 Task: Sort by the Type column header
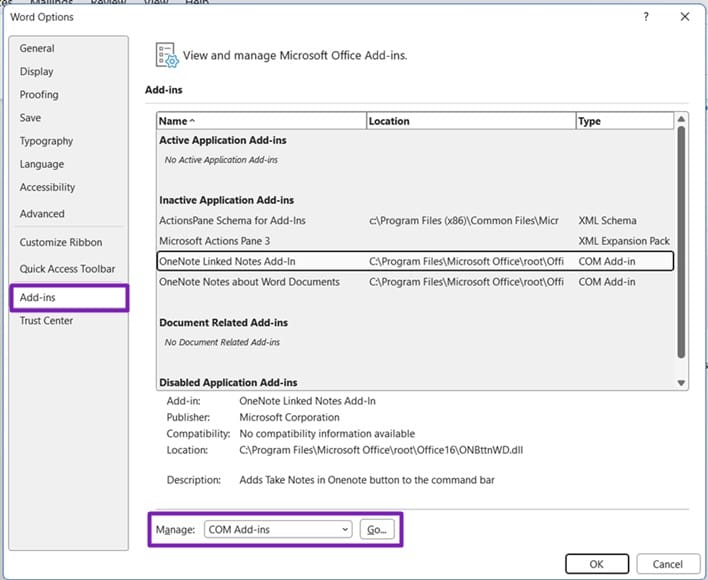[x=625, y=121]
